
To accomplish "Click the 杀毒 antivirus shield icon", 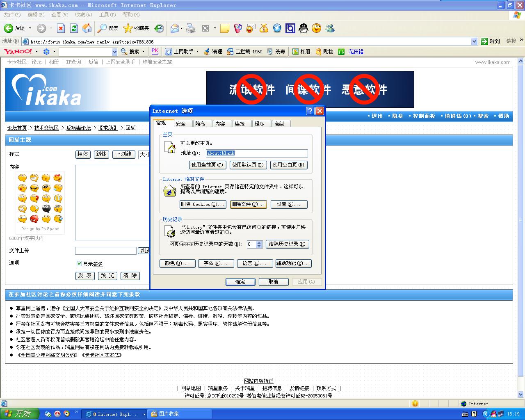I will click(270, 51).
